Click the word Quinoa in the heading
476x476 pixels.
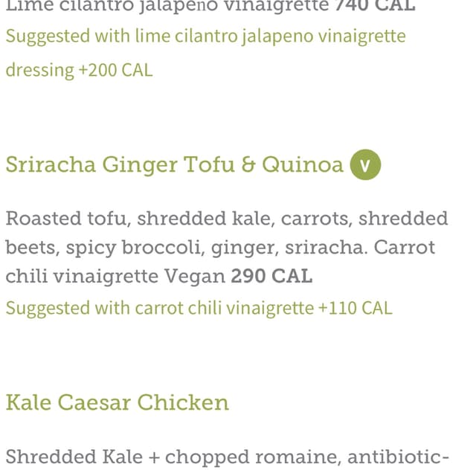point(303,165)
